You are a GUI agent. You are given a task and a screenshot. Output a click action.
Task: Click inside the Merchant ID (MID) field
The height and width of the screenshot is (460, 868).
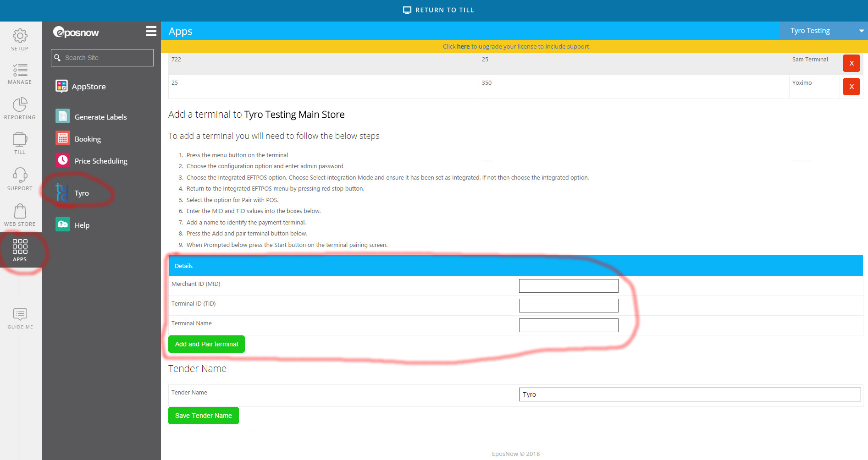(x=568, y=285)
